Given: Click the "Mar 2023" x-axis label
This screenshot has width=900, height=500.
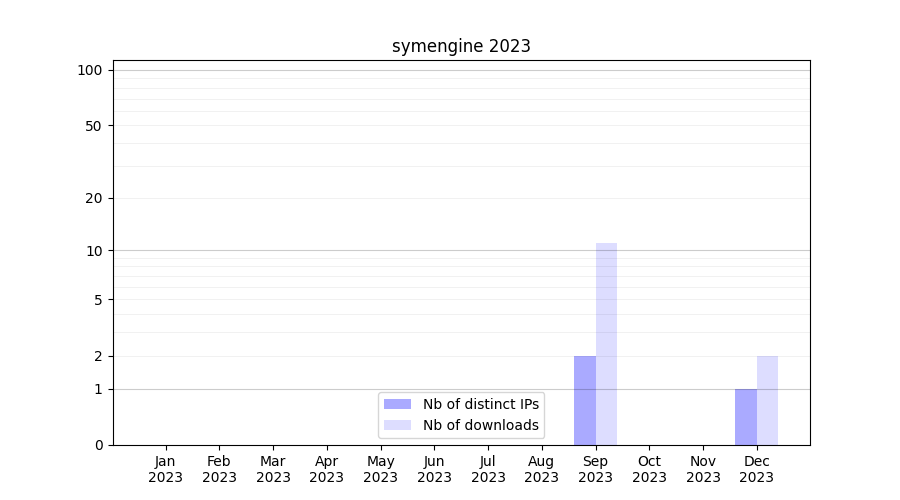Looking at the screenshot, I should click(x=273, y=469).
